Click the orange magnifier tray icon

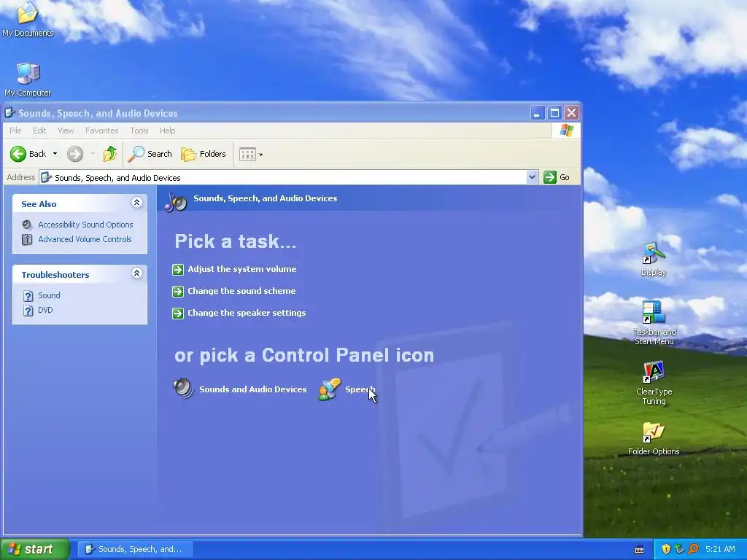(693, 549)
